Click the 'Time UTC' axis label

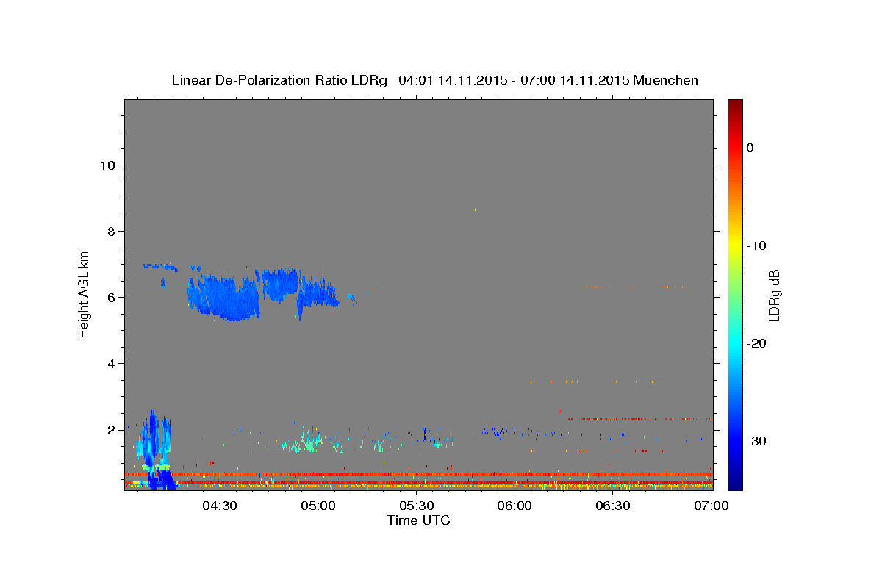[419, 520]
